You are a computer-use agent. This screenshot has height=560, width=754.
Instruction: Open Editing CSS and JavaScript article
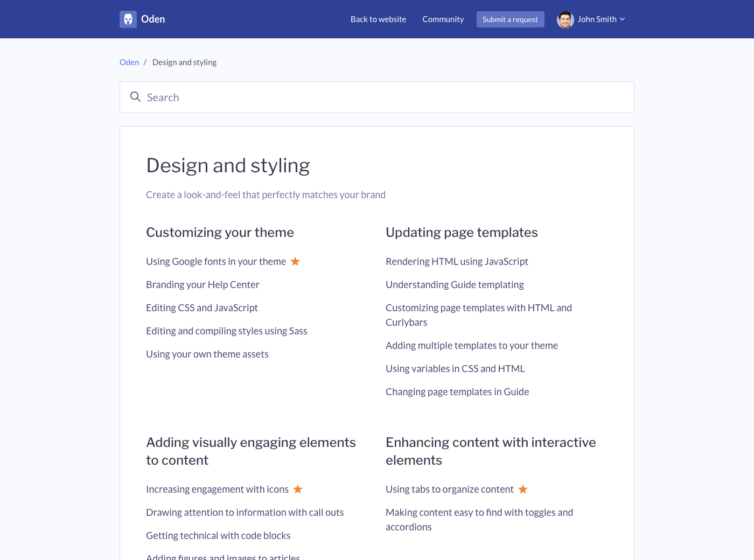[202, 308]
